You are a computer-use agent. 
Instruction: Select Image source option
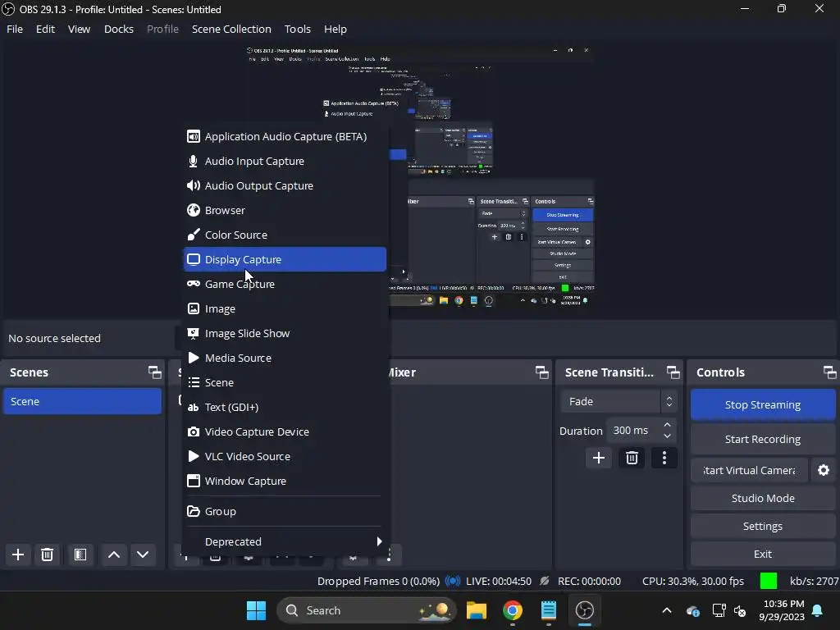pyautogui.click(x=285, y=309)
